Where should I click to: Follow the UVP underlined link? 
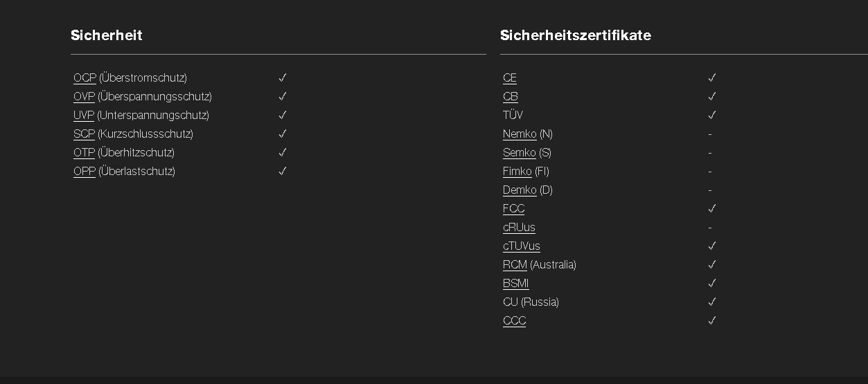pyautogui.click(x=84, y=116)
